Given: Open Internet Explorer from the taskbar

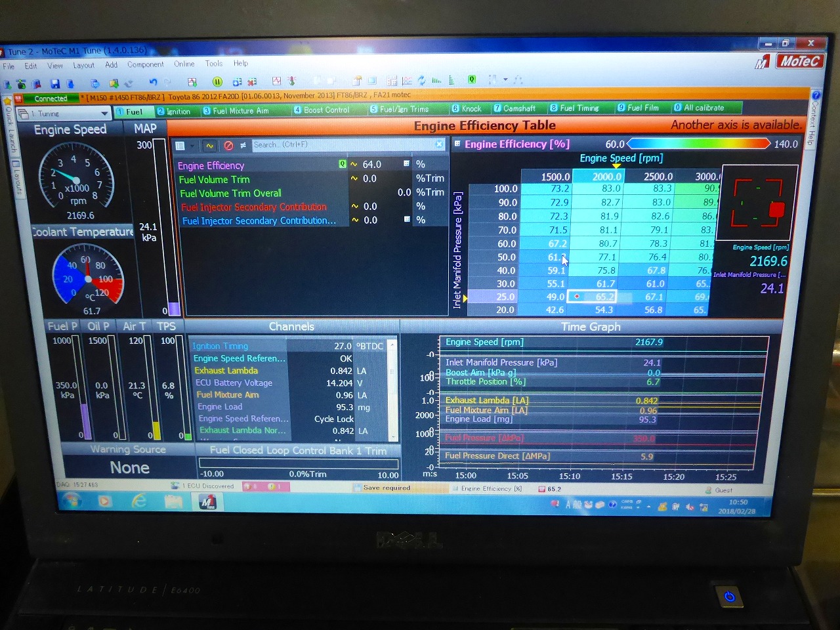Looking at the screenshot, I should [139, 501].
